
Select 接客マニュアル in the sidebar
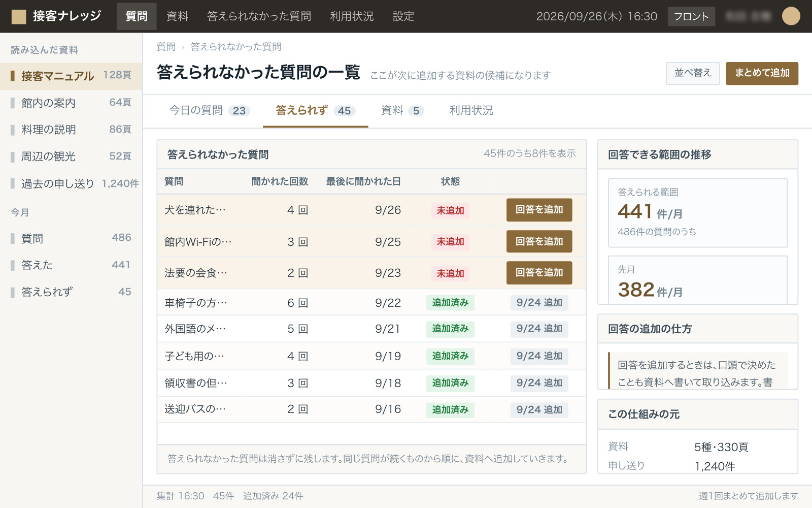coord(71,76)
